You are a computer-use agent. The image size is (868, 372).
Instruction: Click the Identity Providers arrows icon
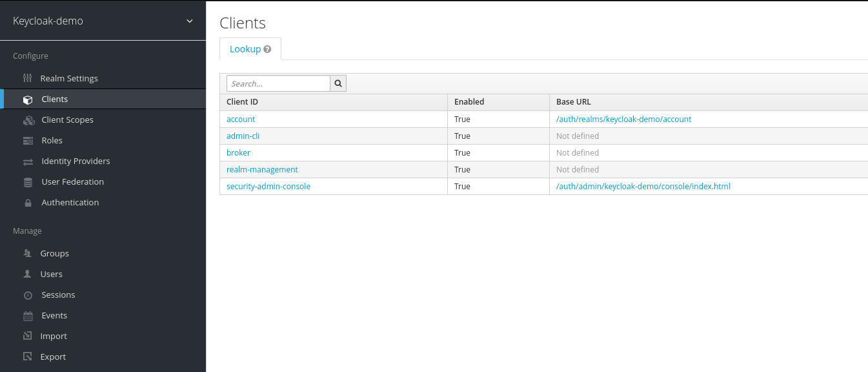[28, 161]
